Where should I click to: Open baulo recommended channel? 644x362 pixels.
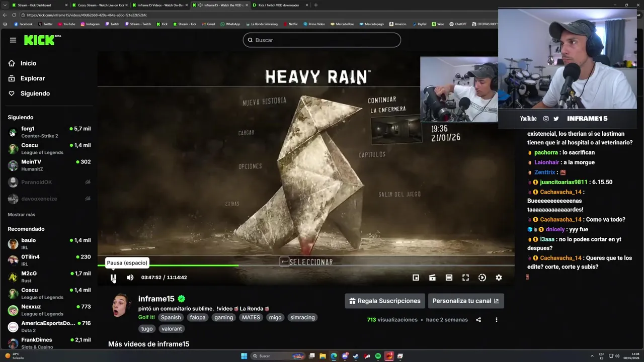click(x=49, y=244)
